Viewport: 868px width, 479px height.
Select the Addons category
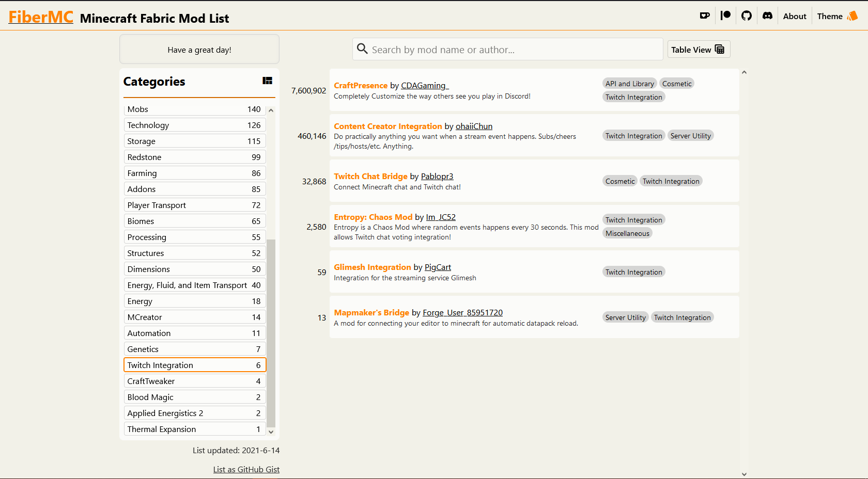click(195, 189)
